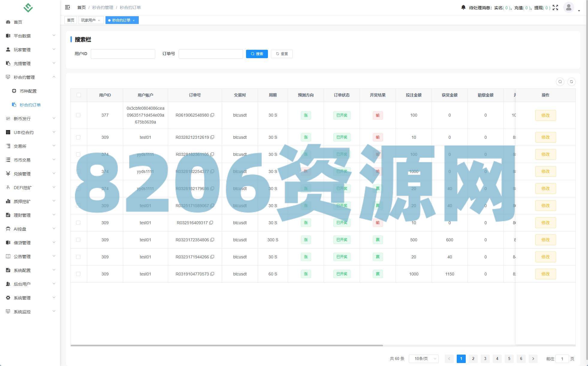Viewport: 588px width, 366px height.
Task: Open 币种配置 submenu item
Action: 28,91
